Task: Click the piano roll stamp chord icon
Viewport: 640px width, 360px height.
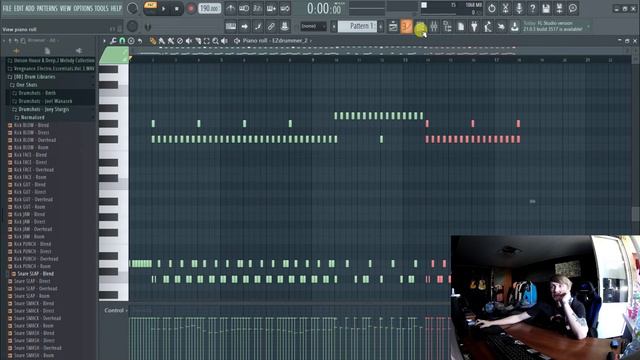Action: (131, 41)
